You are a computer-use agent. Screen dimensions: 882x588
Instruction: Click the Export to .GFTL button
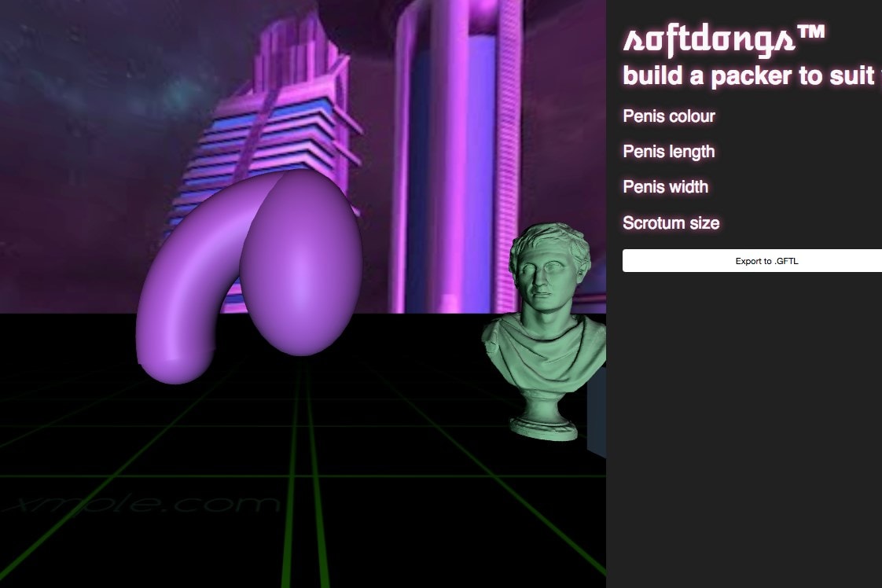click(752, 261)
